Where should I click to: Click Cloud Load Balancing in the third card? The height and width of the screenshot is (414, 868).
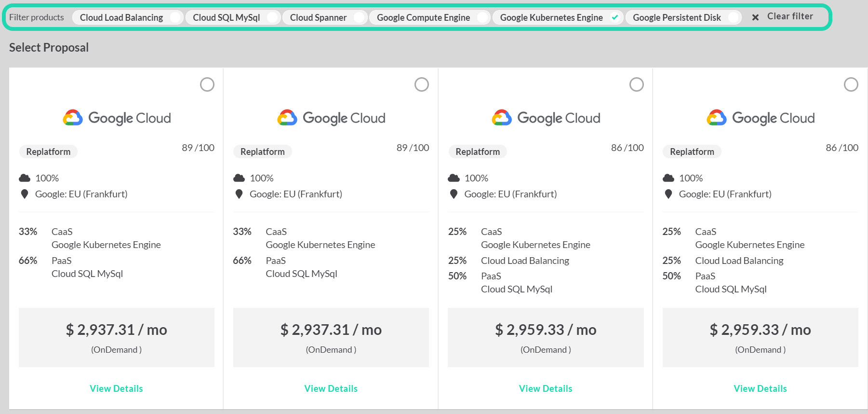tap(525, 261)
